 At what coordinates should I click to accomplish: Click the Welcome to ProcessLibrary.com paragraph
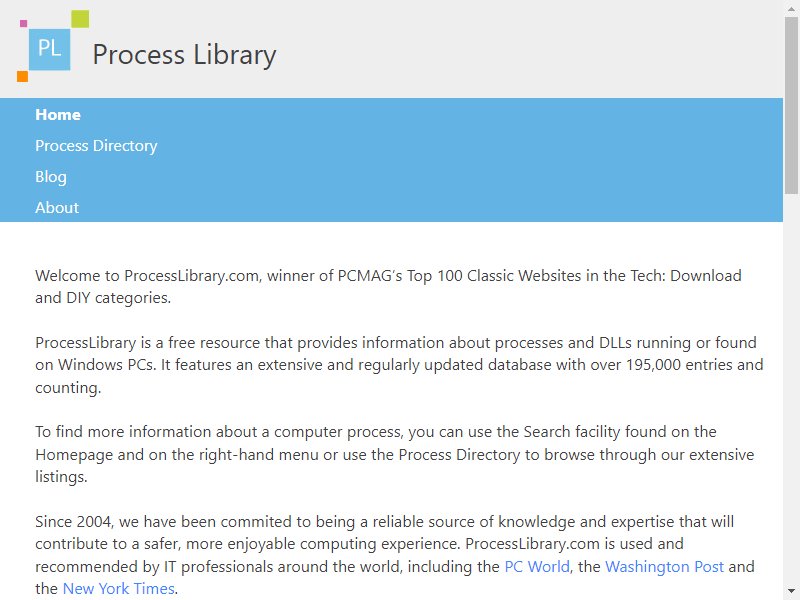tap(388, 287)
